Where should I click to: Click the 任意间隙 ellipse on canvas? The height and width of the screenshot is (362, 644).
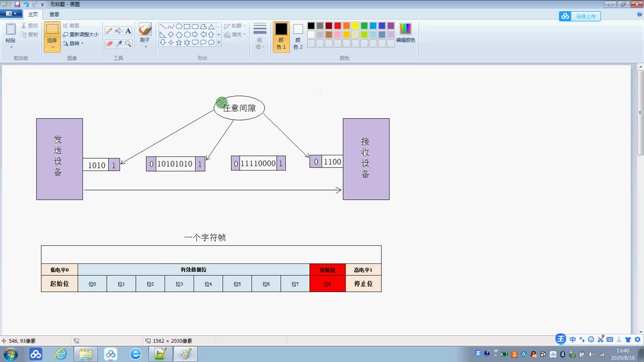(x=239, y=108)
